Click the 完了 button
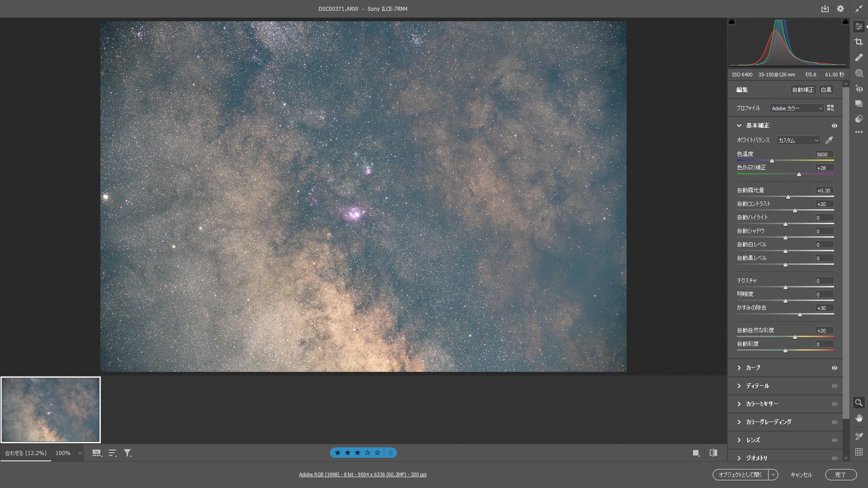The width and height of the screenshot is (868, 488). click(840, 474)
